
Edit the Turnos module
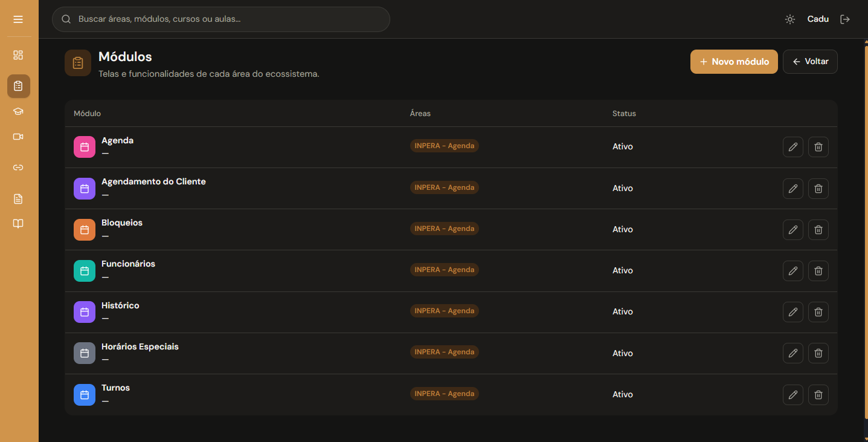pos(793,395)
